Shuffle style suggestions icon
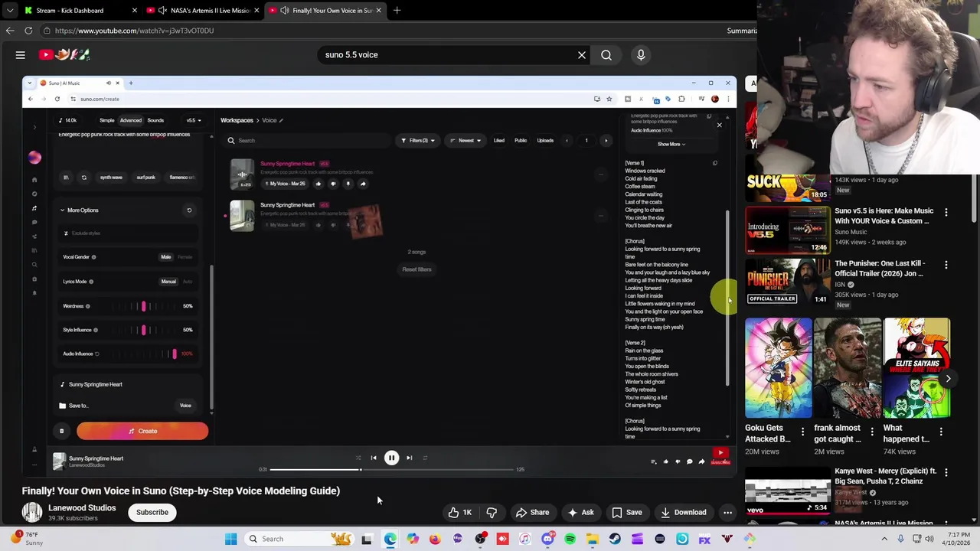 coord(84,178)
